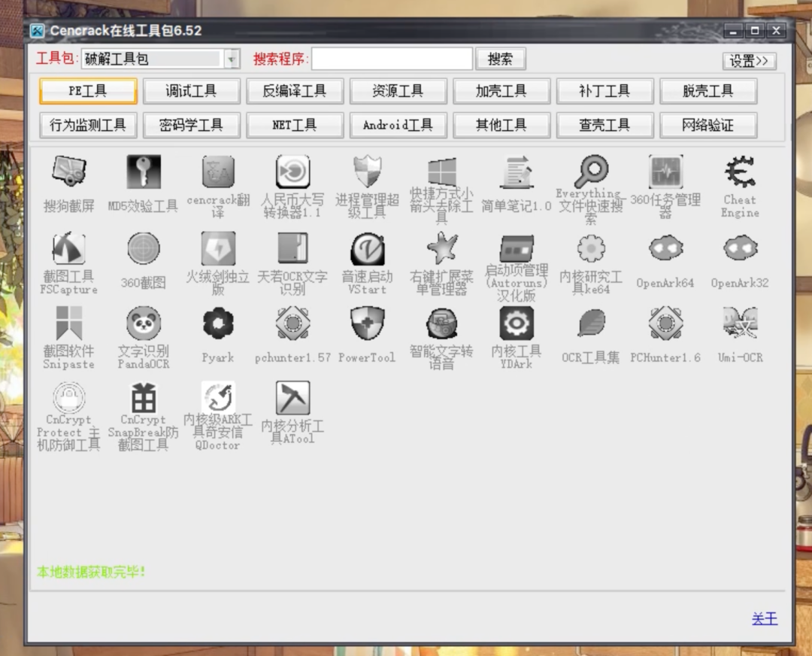
Task: Launch 360截图 icon
Action: point(144,248)
